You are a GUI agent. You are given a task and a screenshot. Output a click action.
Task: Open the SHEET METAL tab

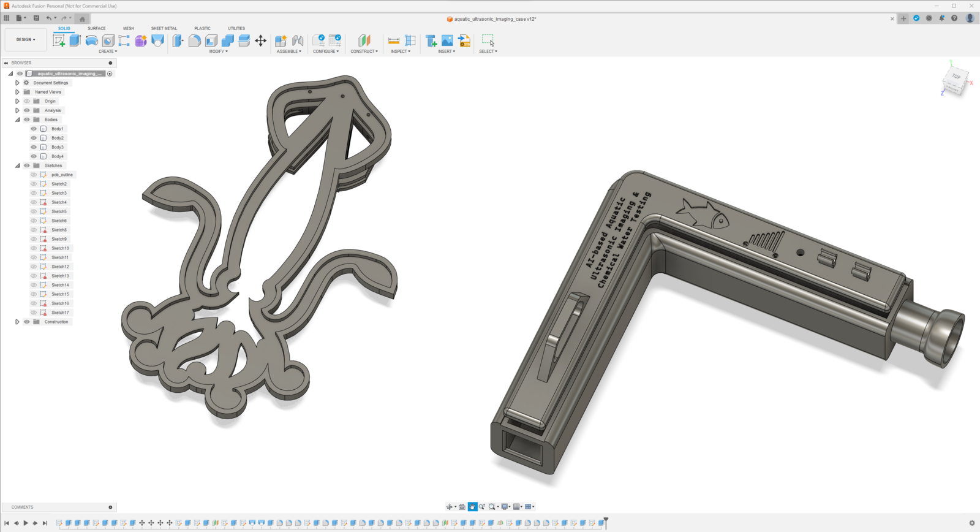pyautogui.click(x=164, y=28)
